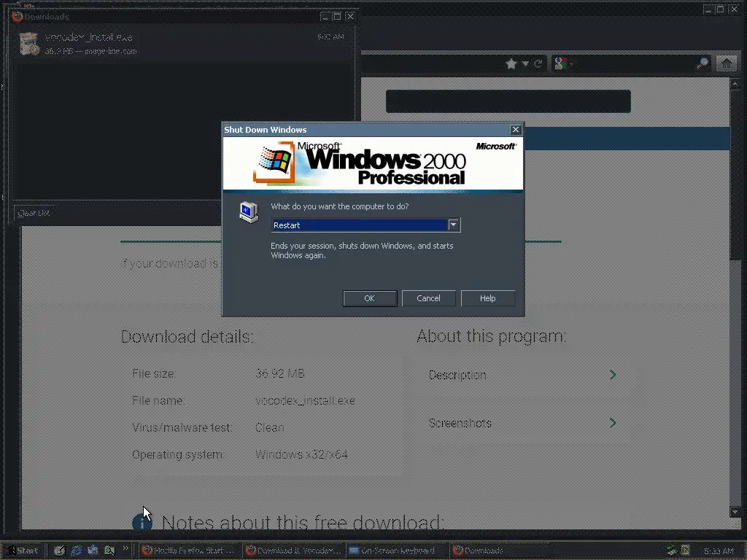Click the 36.92 MB file size value

pos(279,373)
